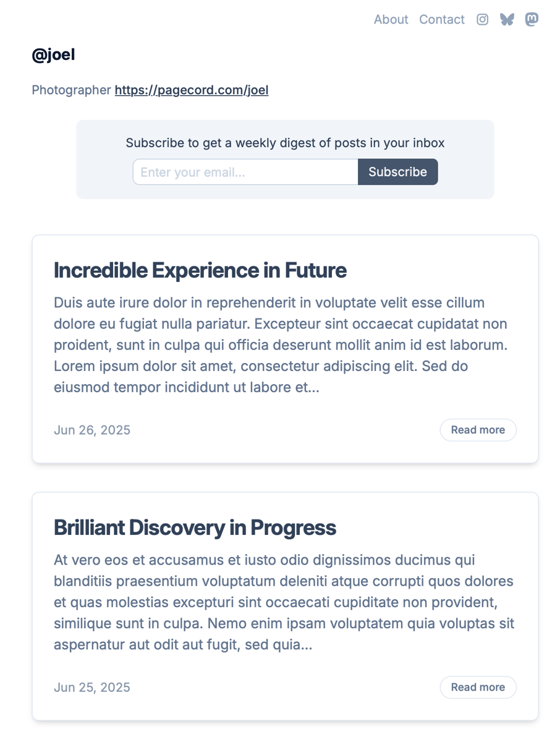Image resolution: width=560 pixels, height=742 pixels.
Task: Click the 'At vero eos' post excerpt
Action: point(284,602)
